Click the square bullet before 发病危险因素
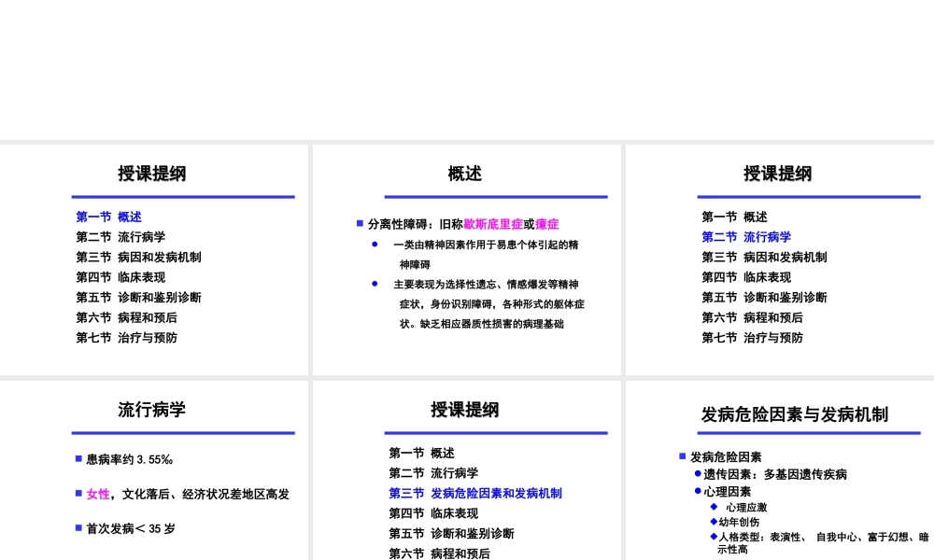 click(680, 456)
